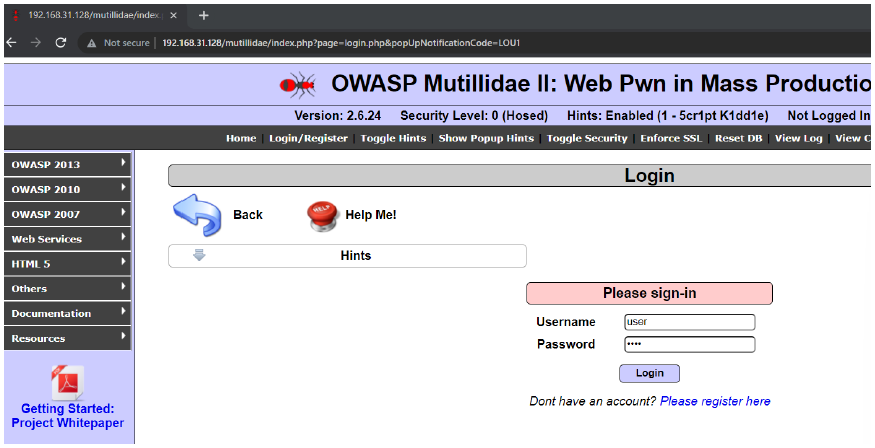875x448 pixels.
Task: Click Show Popup Hints
Action: (x=486, y=138)
